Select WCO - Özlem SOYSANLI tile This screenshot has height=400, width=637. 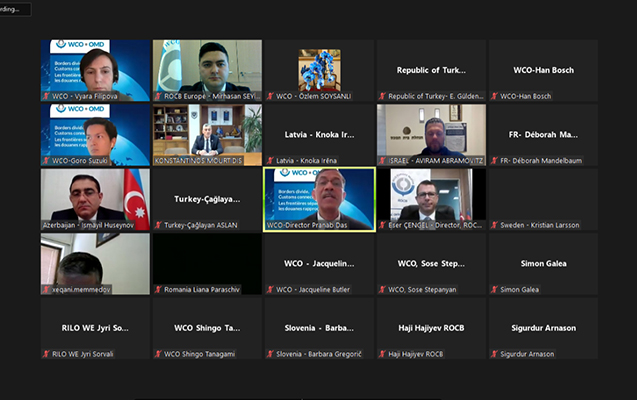tap(319, 70)
